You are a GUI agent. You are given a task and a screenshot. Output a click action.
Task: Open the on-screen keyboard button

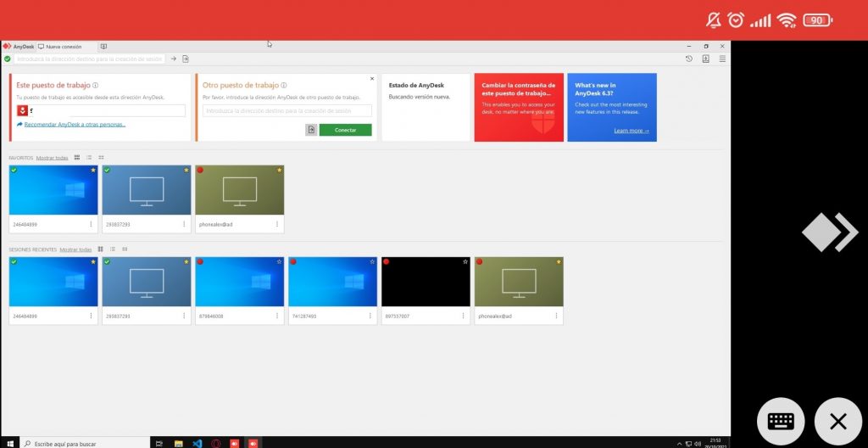point(780,422)
